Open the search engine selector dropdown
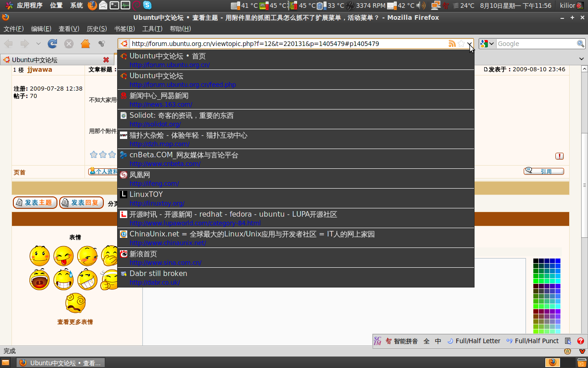Image resolution: width=588 pixels, height=368 pixels. click(x=487, y=44)
